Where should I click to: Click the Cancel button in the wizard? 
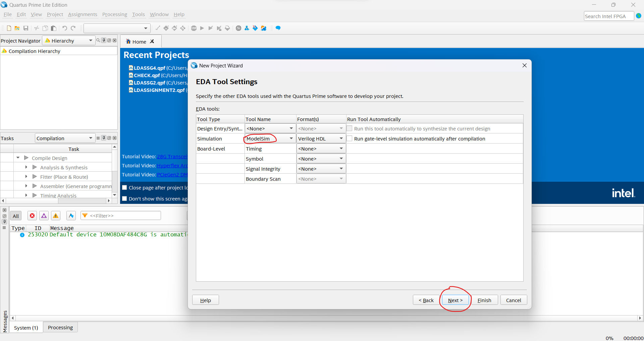(514, 300)
